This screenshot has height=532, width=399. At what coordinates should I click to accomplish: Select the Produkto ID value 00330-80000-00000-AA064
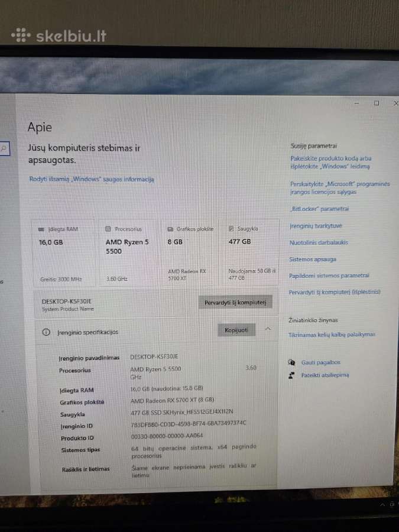[x=167, y=436]
